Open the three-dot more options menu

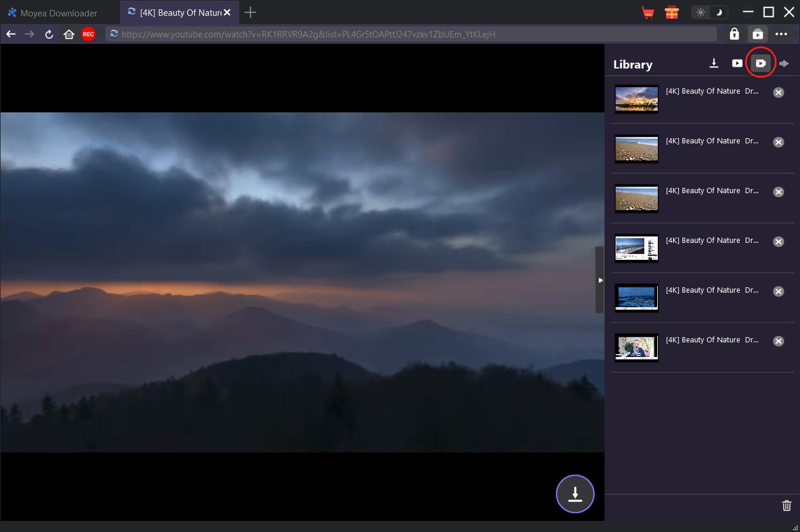coord(781,35)
